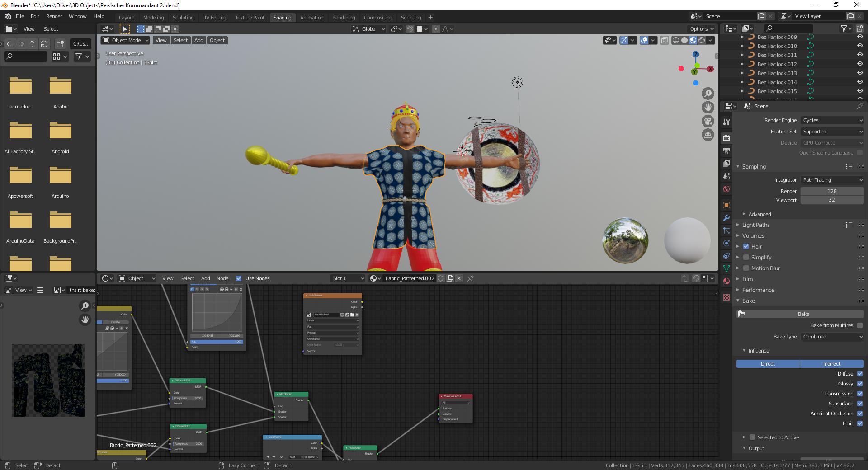Viewport: 868px width, 470px height.
Task: Switch viewport to Material Preview shading
Action: click(693, 40)
